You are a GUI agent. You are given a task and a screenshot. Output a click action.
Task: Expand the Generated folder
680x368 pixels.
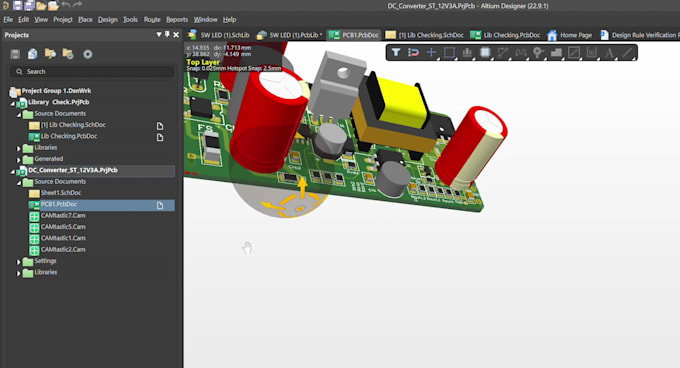coord(19,160)
